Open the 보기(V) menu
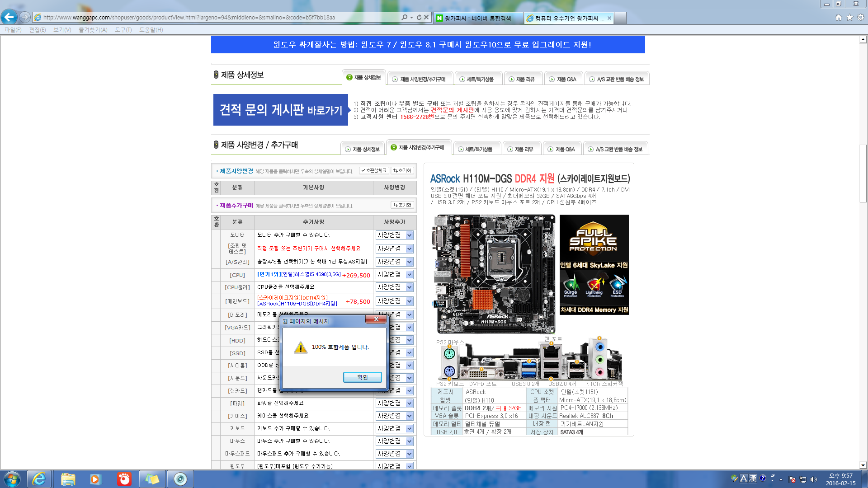Image resolution: width=868 pixels, height=488 pixels. coord(62,29)
